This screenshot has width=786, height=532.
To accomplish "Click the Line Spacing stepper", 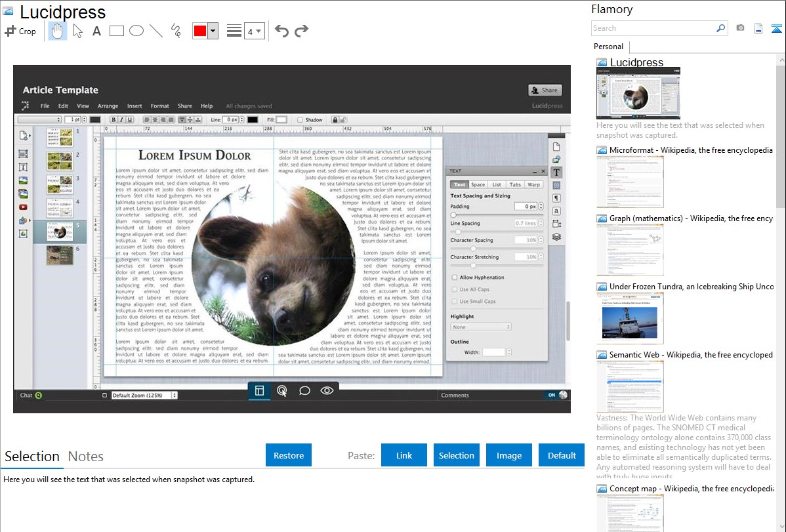I will pos(541,223).
